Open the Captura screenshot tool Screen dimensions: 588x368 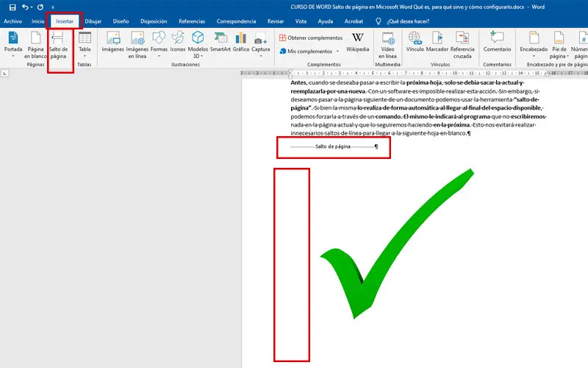coord(261,45)
